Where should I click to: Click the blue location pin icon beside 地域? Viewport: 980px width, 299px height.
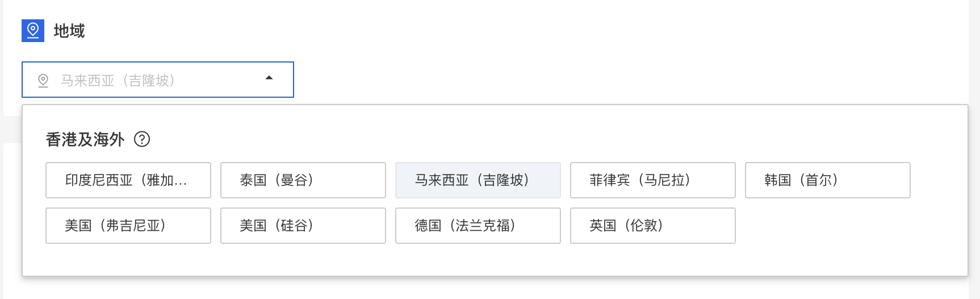tap(33, 31)
